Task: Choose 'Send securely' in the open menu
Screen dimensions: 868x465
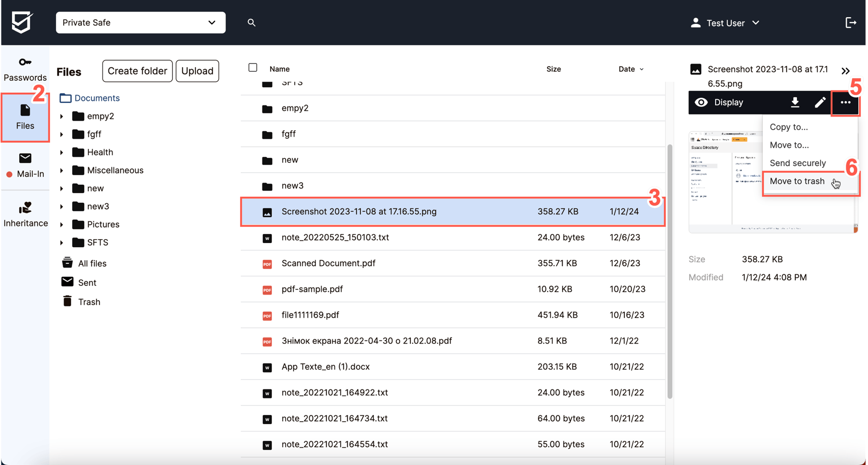Action: coord(797,162)
